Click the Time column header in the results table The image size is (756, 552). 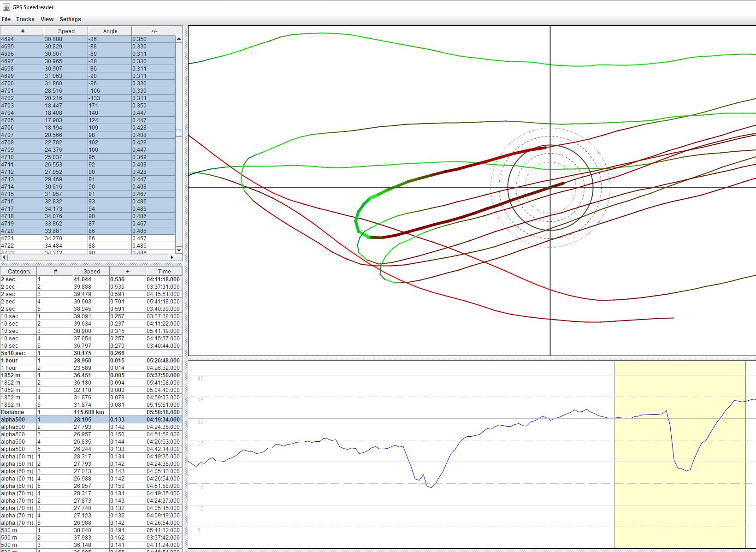(164, 272)
